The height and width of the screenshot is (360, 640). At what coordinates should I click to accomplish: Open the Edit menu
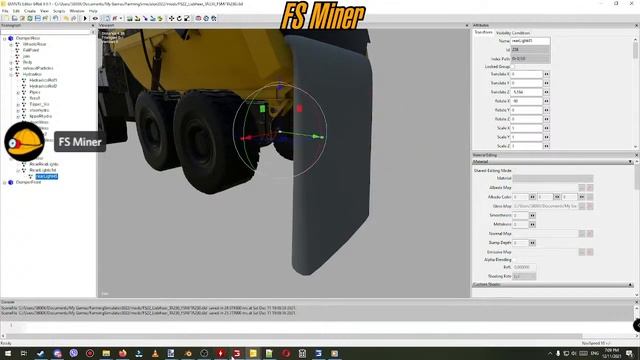click(16, 11)
